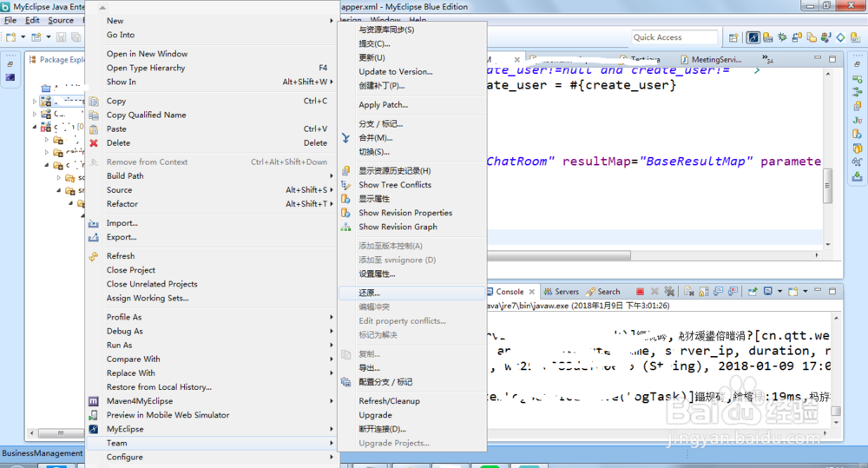
Task: Click the Export icon in context menu
Action: [94, 237]
